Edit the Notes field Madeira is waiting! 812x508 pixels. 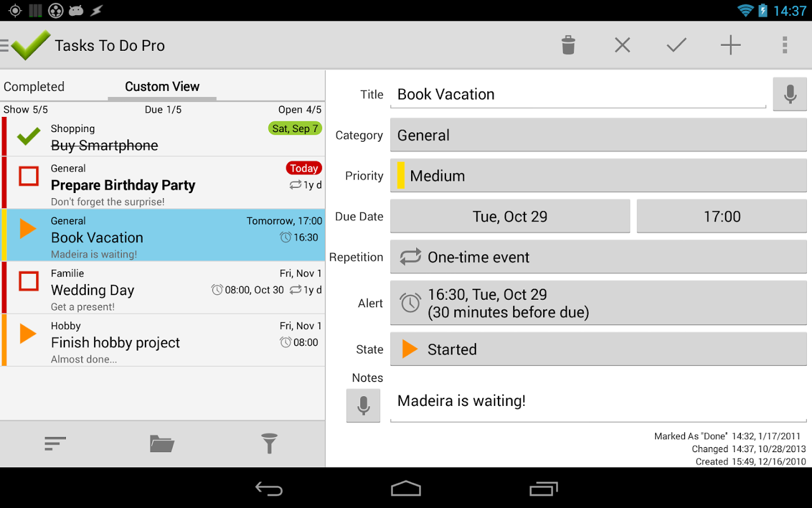(598, 401)
